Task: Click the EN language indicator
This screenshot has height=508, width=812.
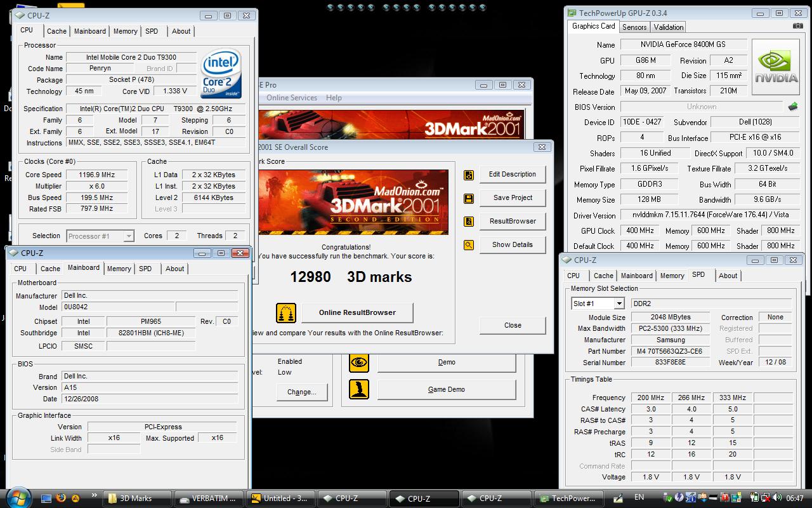Action: [x=639, y=497]
